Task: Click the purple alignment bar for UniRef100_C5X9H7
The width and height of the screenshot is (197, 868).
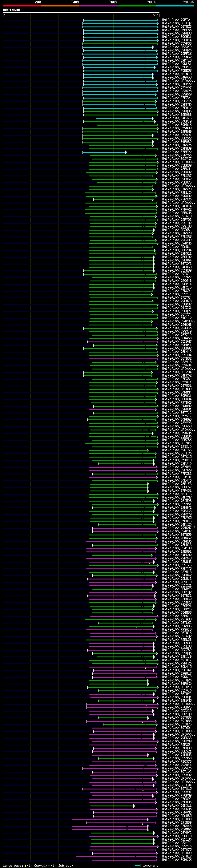Action: pos(123,342)
